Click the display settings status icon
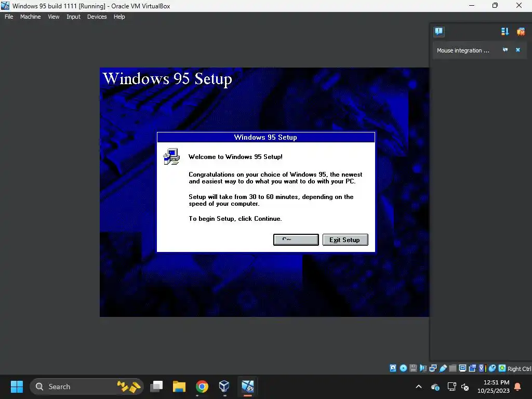This screenshot has width=532, height=399. (x=462, y=368)
